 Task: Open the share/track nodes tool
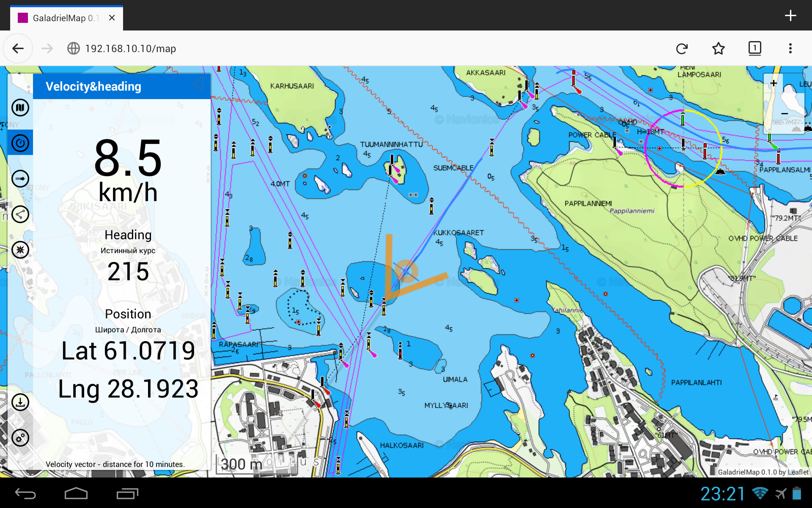(20, 214)
